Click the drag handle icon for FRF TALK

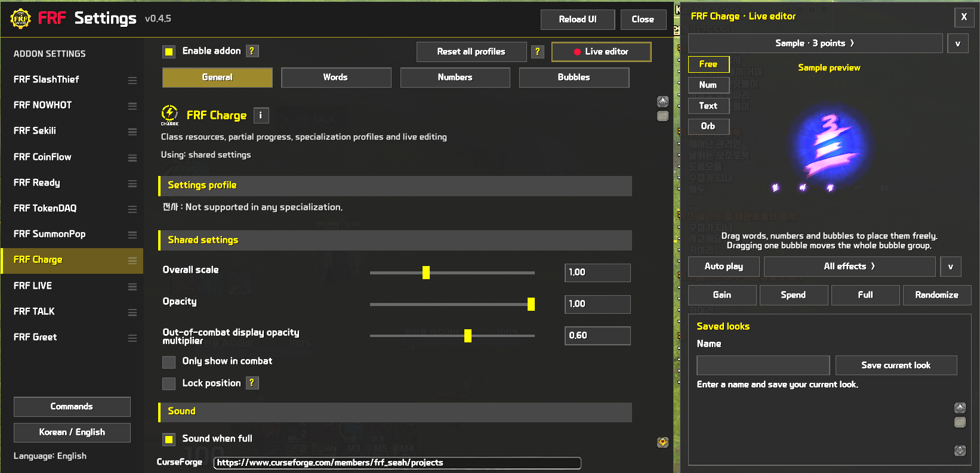[x=132, y=312]
